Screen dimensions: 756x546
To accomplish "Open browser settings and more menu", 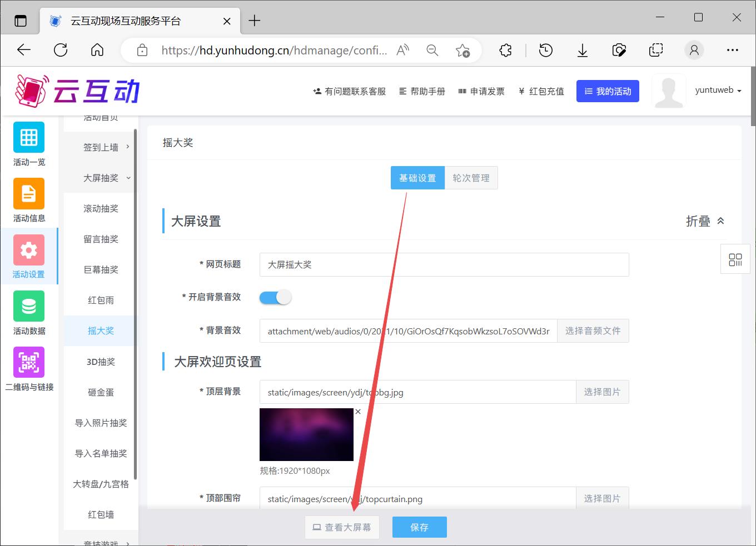I will click(733, 50).
